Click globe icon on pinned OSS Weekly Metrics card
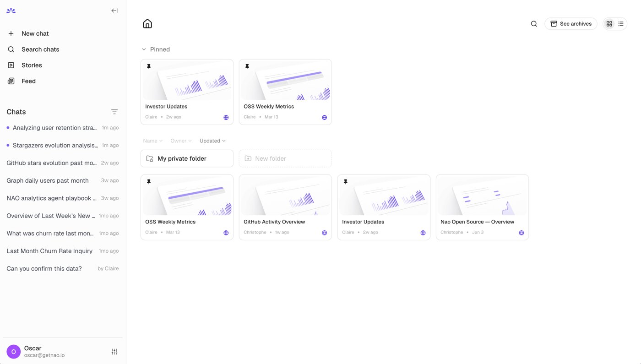Viewport: 641px width, 364px height. 325,118
